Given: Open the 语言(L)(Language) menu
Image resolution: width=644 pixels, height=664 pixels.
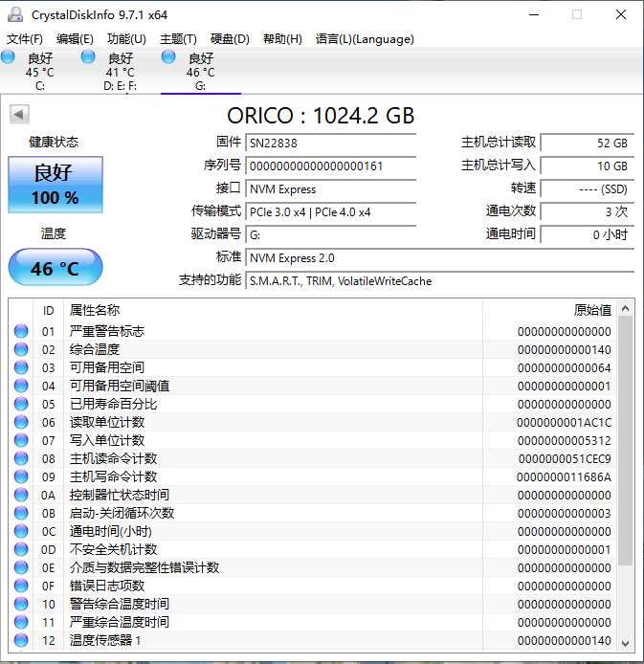Looking at the screenshot, I should pyautogui.click(x=365, y=39).
